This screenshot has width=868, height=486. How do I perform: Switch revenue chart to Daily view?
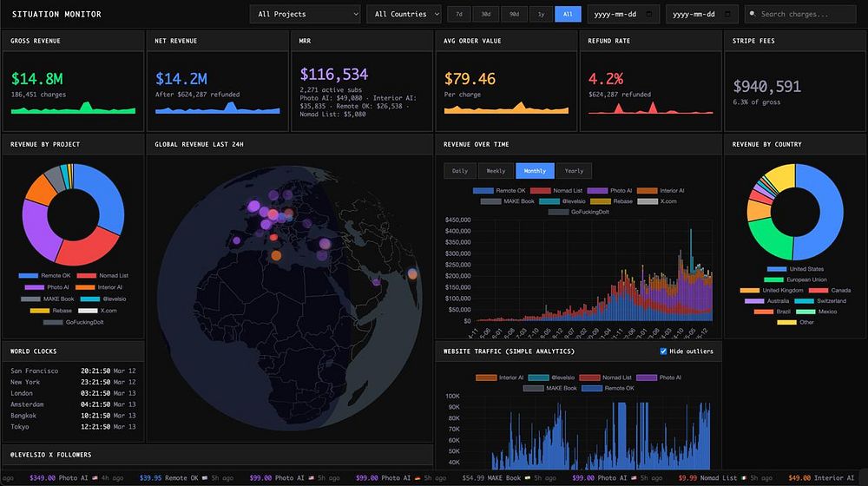click(460, 170)
